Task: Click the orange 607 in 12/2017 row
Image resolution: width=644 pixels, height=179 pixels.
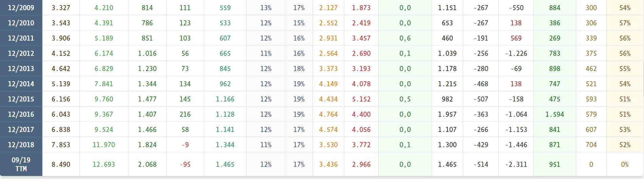Action: pyautogui.click(x=591, y=130)
